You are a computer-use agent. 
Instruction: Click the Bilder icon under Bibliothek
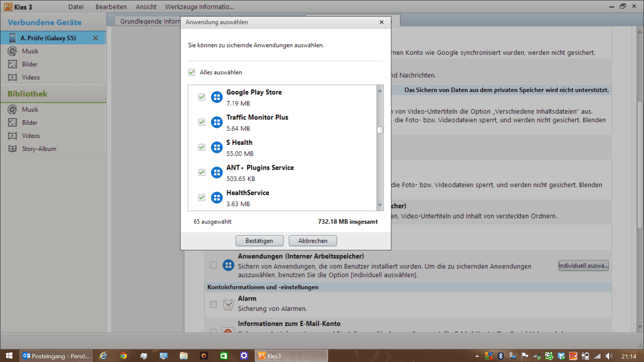pyautogui.click(x=12, y=123)
